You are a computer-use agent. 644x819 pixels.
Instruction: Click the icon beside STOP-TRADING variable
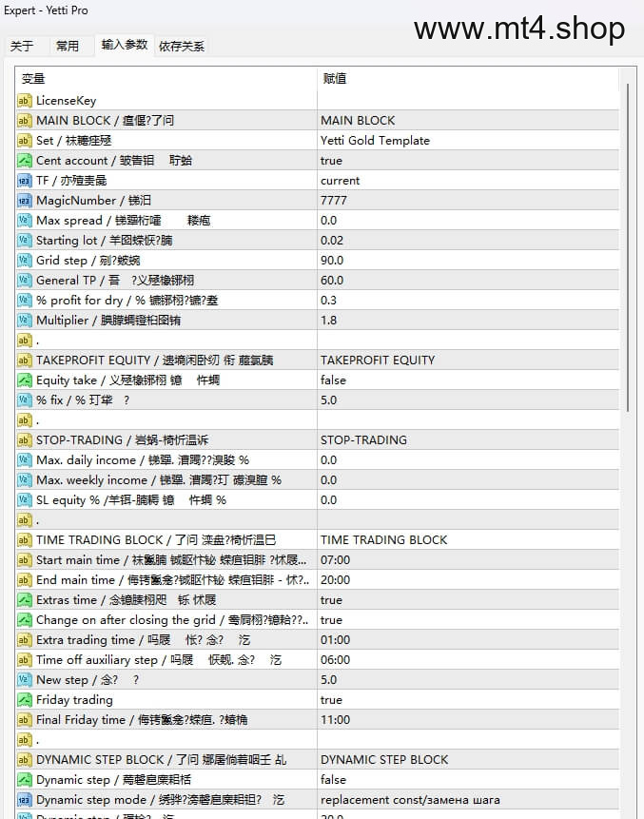(x=25, y=439)
